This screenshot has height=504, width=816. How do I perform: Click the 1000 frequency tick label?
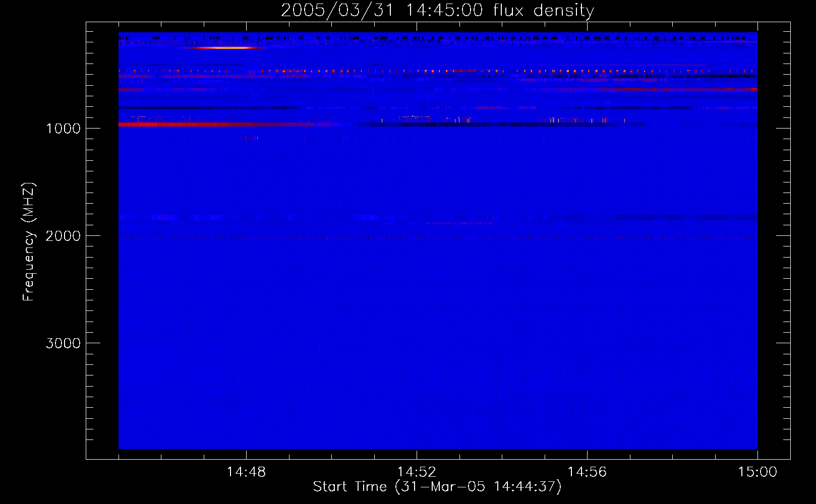(x=63, y=129)
